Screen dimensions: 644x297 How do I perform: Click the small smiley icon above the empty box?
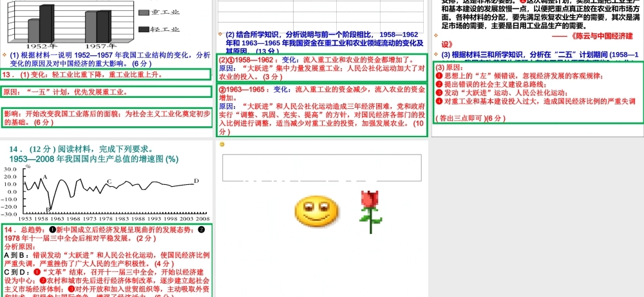[x=222, y=144]
